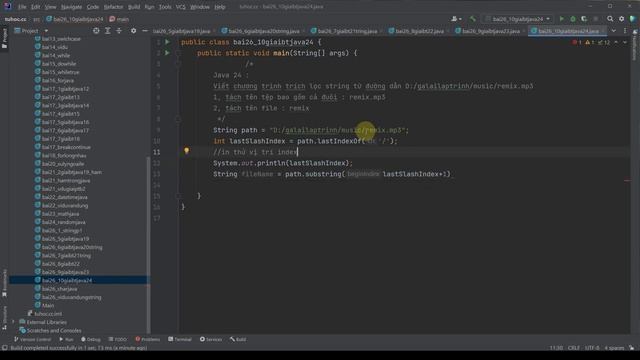
Task: Click the Project panel vertical scrollbar
Action: click(x=148, y=245)
